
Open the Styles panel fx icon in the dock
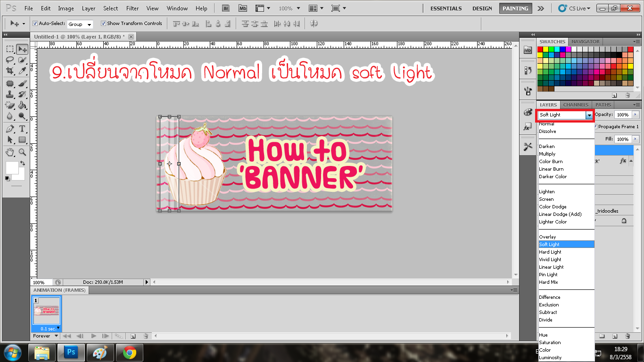tap(528, 127)
